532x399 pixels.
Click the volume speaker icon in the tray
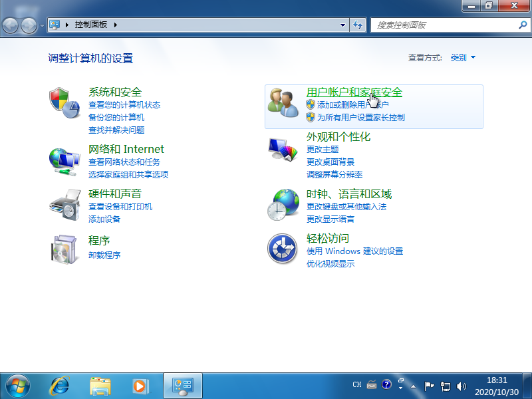[x=462, y=384]
